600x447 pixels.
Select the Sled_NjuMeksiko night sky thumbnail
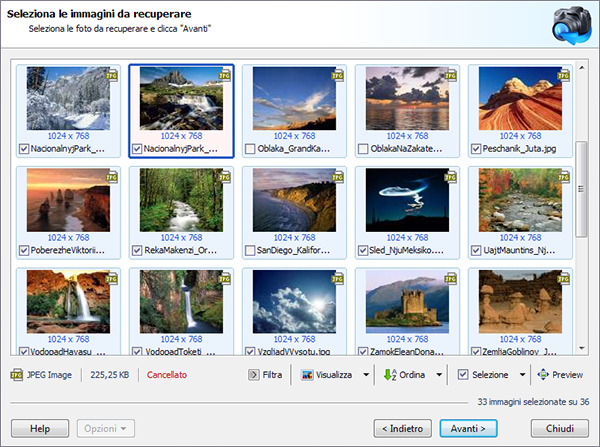[407, 200]
